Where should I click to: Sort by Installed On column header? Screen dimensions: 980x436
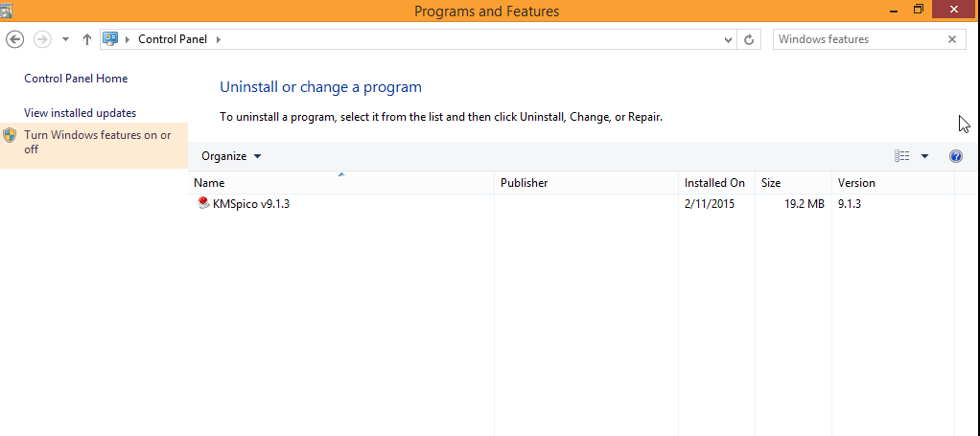(717, 183)
